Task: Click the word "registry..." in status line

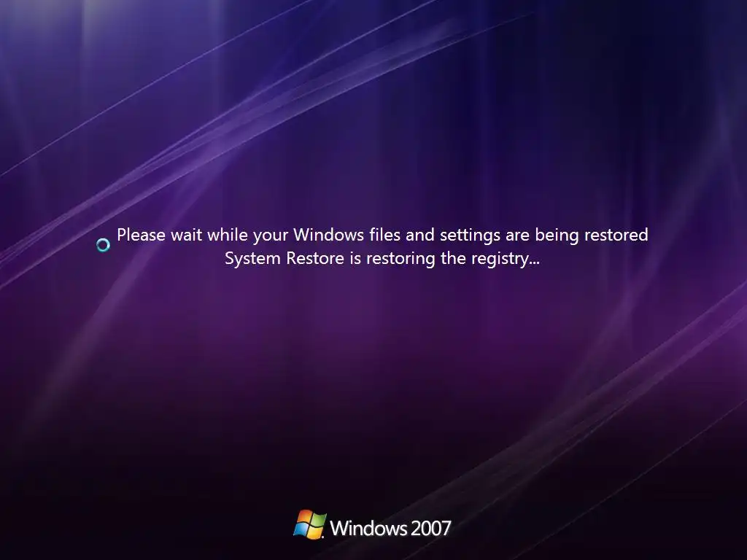Action: 506,259
